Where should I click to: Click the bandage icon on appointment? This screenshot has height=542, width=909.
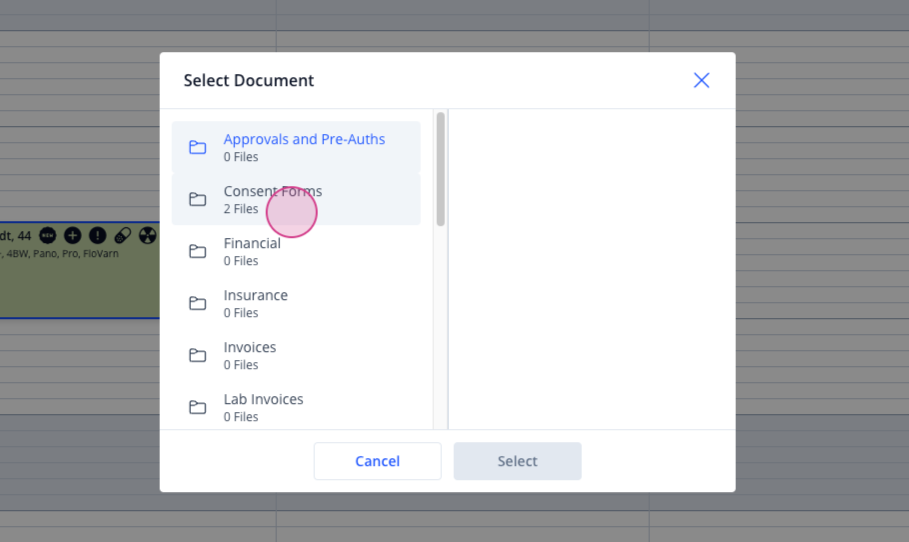[x=123, y=235]
